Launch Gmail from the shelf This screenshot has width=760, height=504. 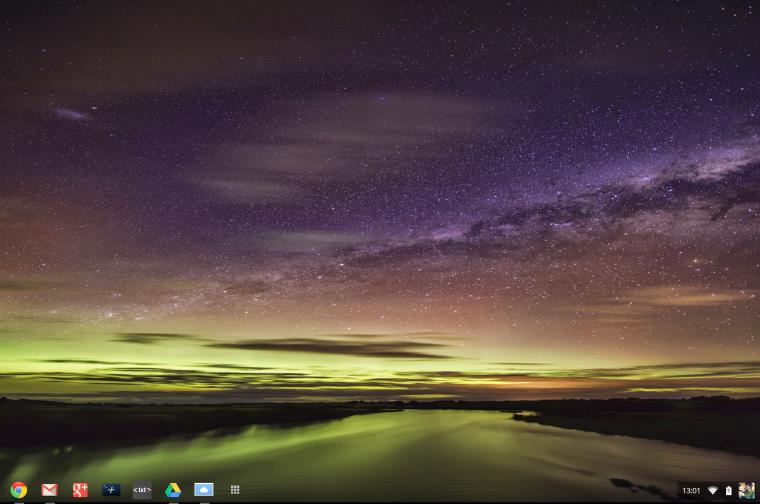[49, 490]
